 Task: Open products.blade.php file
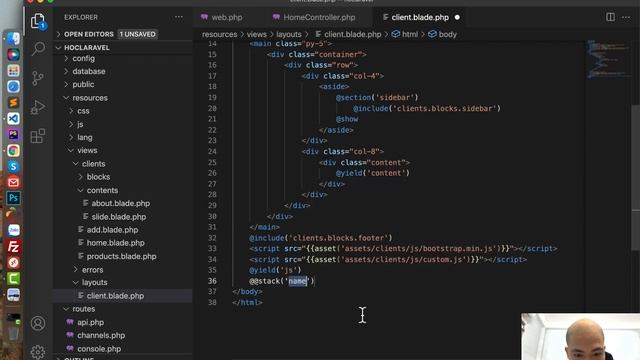121,256
